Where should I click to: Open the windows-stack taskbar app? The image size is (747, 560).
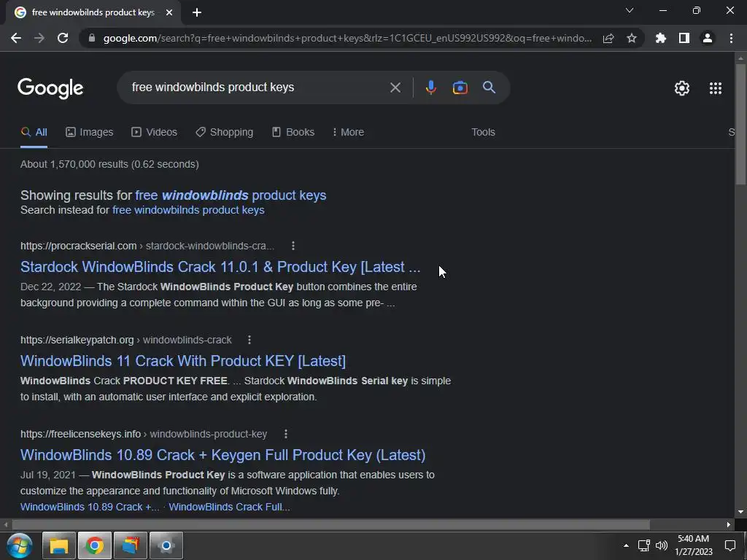click(x=131, y=545)
